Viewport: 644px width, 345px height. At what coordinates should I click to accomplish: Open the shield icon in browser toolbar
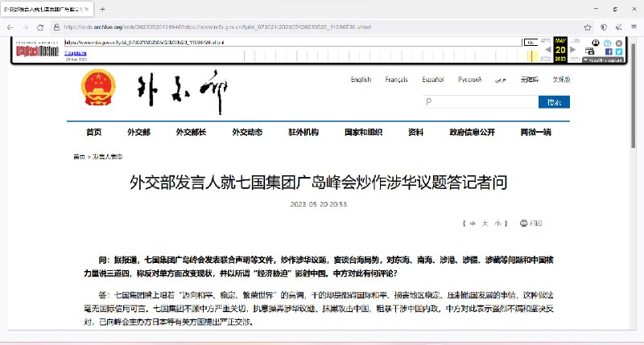(603, 27)
